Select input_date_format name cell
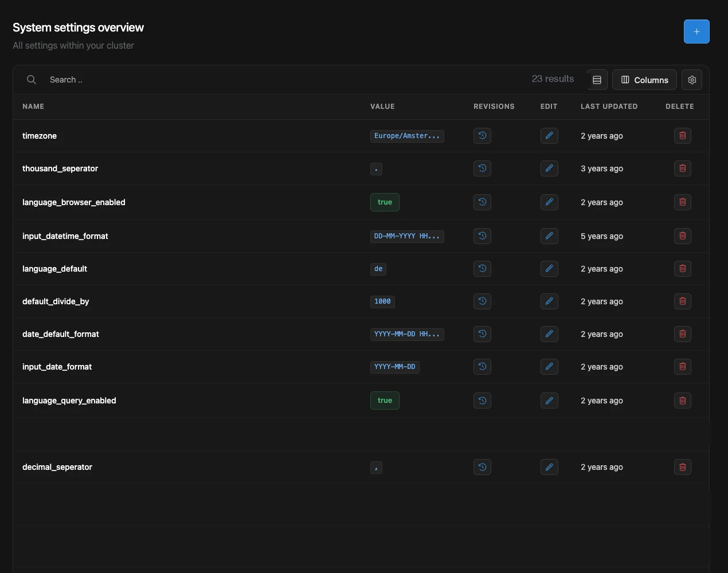The width and height of the screenshot is (728, 573). coord(57,367)
